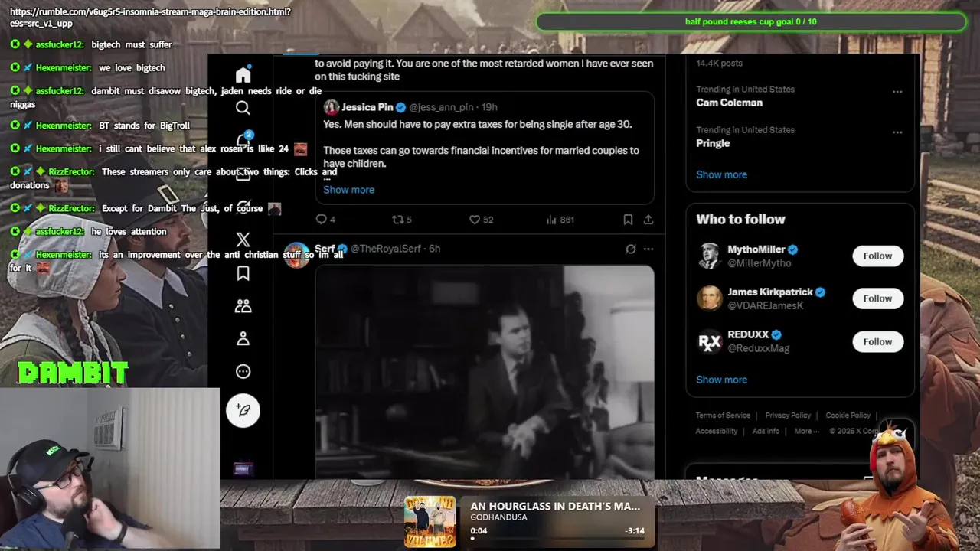Show more Who to follow suggestions

(721, 380)
